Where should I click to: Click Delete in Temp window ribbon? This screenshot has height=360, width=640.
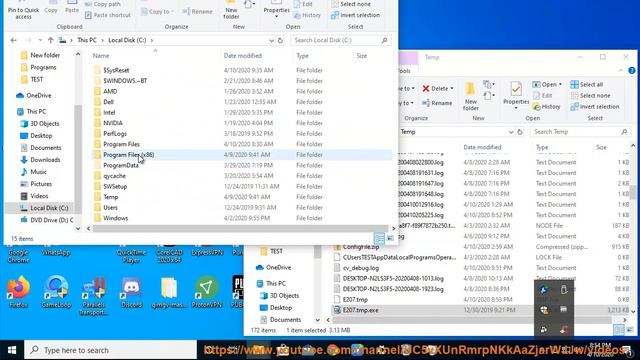click(436, 88)
